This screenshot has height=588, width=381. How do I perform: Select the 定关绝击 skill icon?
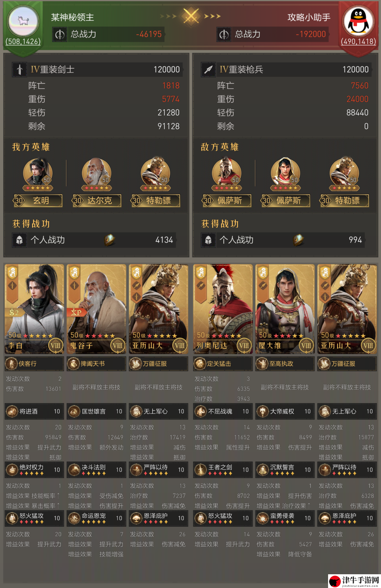point(200,363)
